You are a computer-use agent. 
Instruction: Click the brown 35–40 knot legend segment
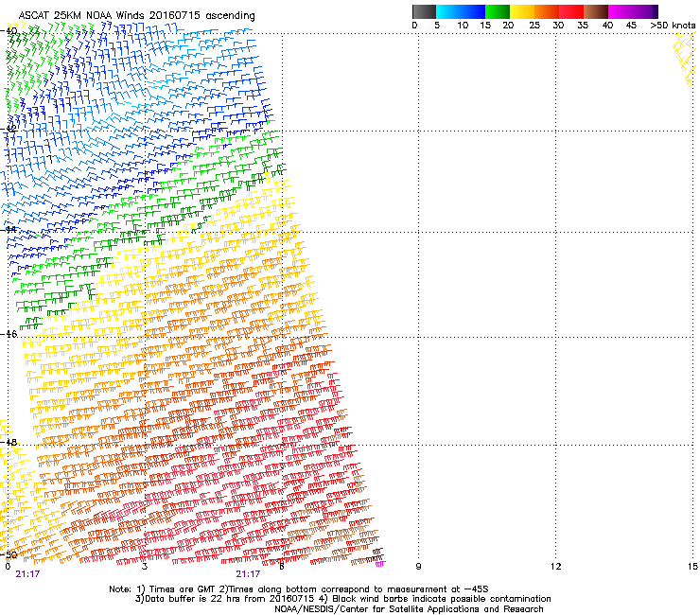[x=596, y=11]
